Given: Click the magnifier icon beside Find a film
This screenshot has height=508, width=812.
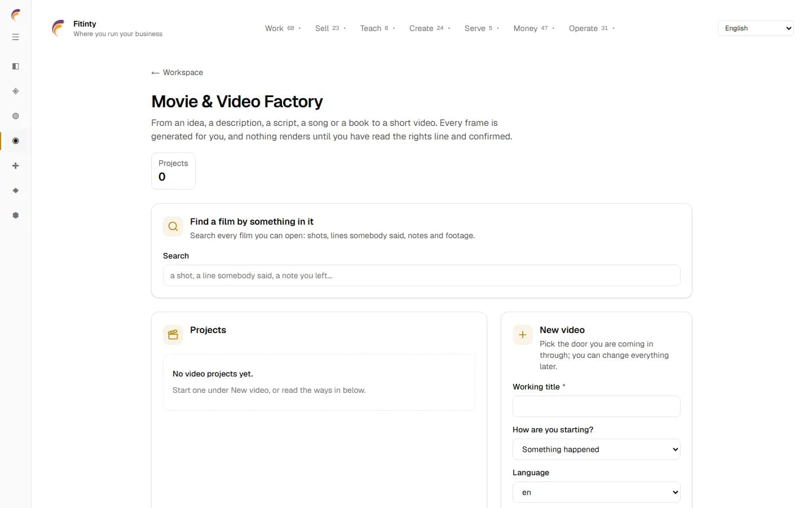Looking at the screenshot, I should 173,226.
